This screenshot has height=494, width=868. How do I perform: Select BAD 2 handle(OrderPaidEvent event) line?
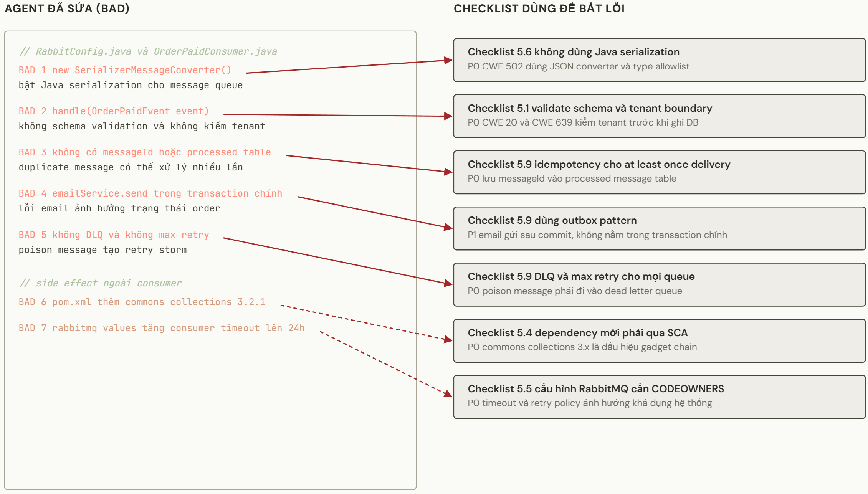(x=114, y=111)
